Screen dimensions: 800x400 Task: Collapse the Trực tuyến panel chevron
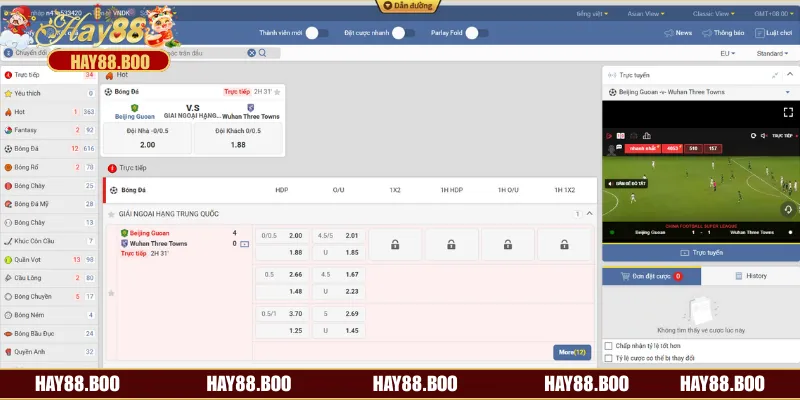click(x=790, y=74)
